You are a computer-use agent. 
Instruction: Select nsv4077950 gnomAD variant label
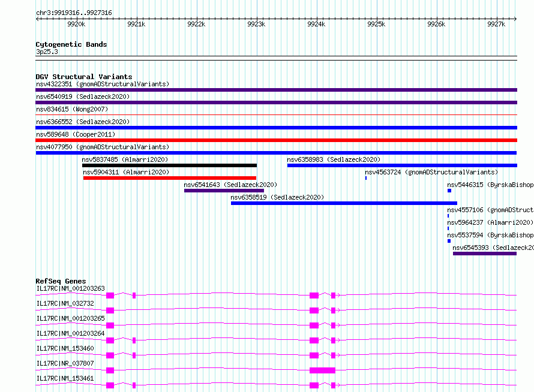click(x=103, y=147)
